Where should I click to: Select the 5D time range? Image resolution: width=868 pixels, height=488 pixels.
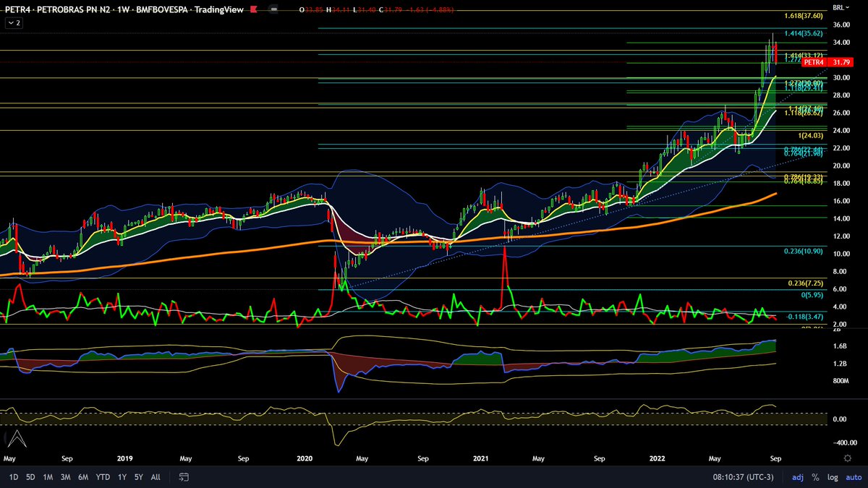click(30, 477)
